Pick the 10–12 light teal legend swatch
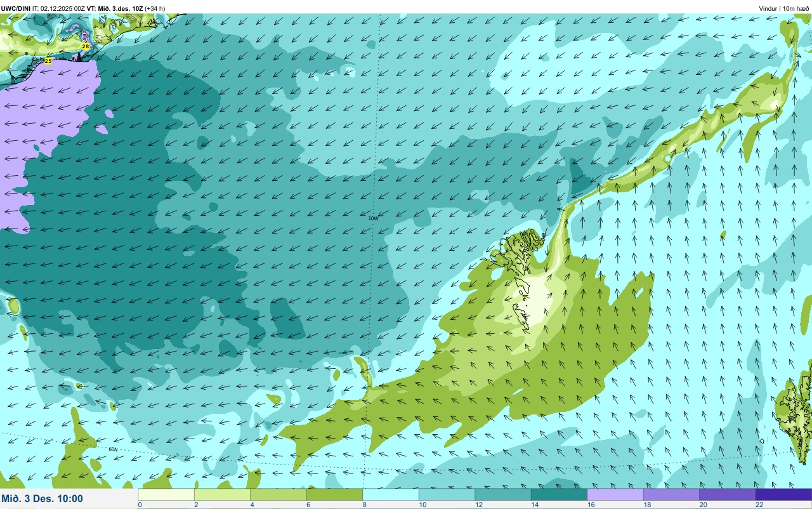812x509 pixels. point(447,494)
